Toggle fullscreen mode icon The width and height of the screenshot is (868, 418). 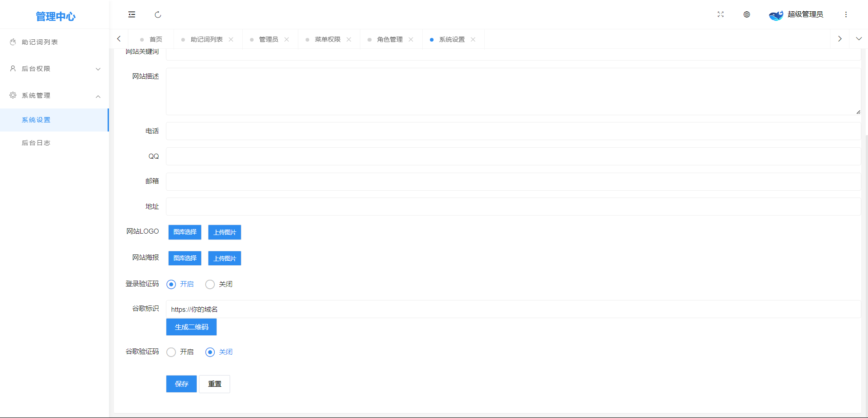[721, 14]
